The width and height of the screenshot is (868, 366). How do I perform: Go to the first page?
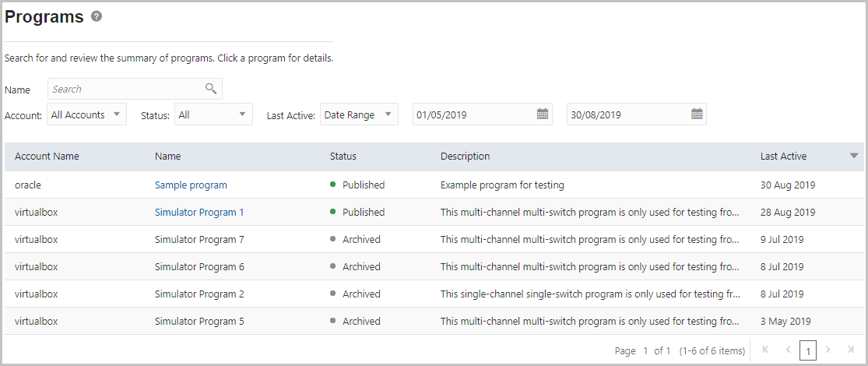[x=765, y=350]
